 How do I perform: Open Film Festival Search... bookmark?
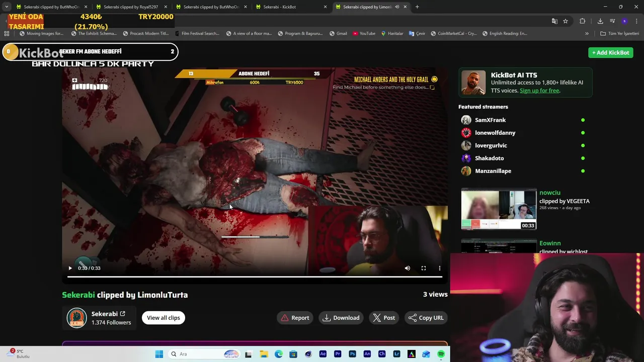click(197, 34)
